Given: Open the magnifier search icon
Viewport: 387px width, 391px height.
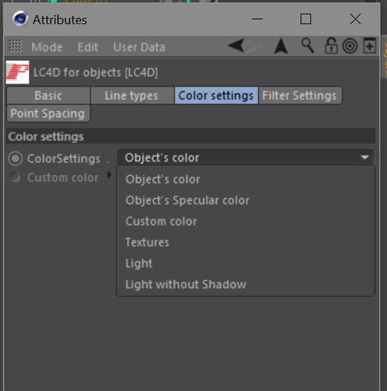Looking at the screenshot, I should coord(307,46).
